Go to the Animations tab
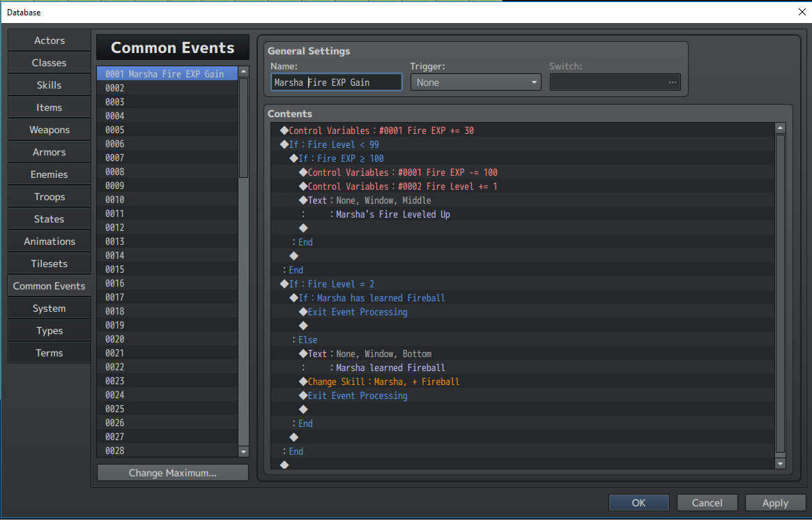This screenshot has width=812, height=521. coord(49,241)
